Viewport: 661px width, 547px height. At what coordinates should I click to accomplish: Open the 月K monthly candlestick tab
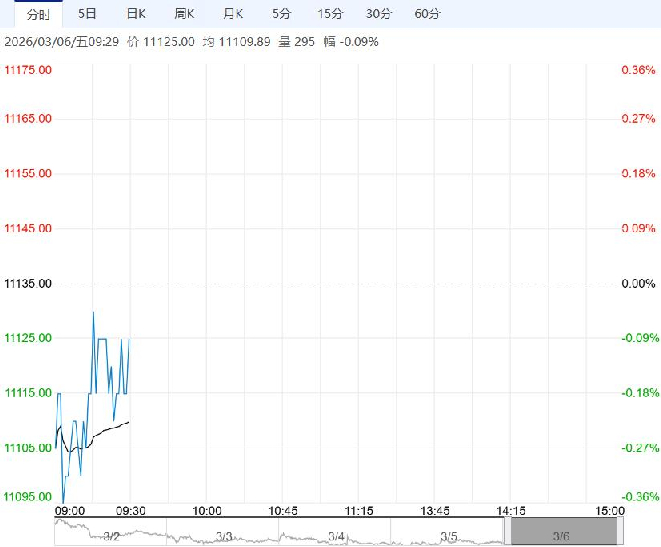(232, 14)
